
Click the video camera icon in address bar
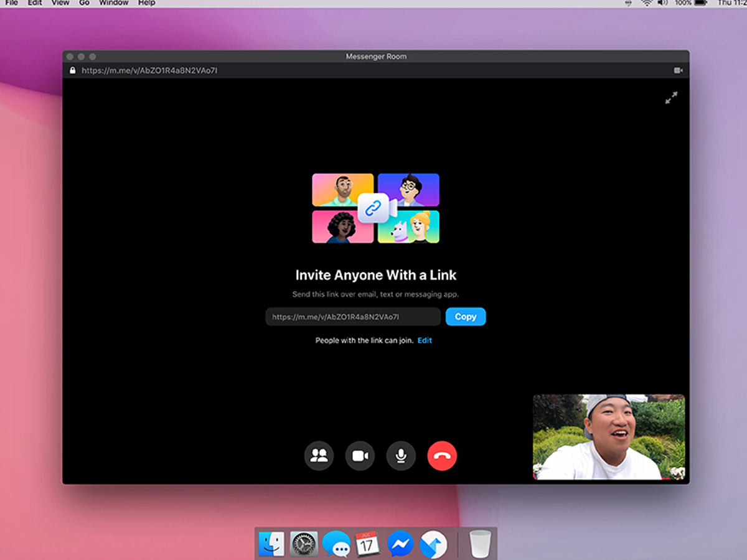[678, 70]
